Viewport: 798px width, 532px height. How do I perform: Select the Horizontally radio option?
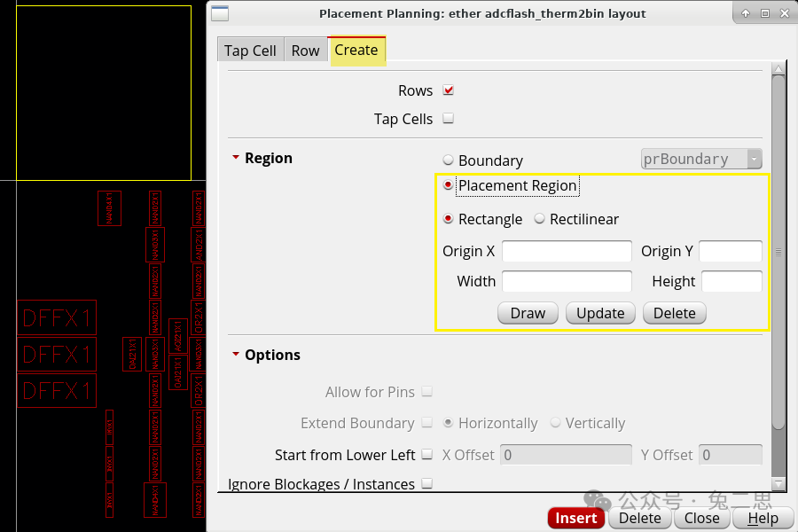448,423
